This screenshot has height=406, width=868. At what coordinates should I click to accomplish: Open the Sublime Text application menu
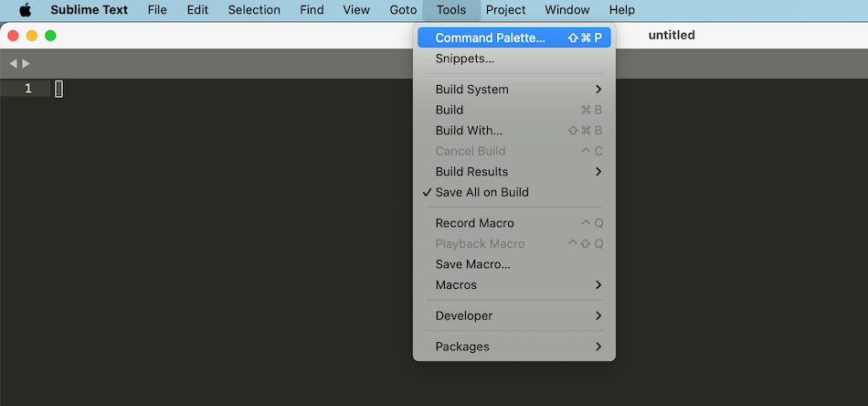(x=90, y=10)
